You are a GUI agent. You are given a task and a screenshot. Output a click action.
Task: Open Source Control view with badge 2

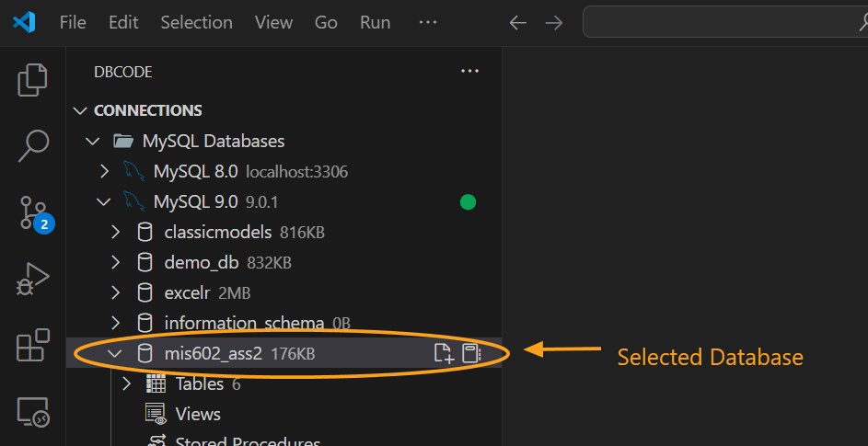pos(37,213)
